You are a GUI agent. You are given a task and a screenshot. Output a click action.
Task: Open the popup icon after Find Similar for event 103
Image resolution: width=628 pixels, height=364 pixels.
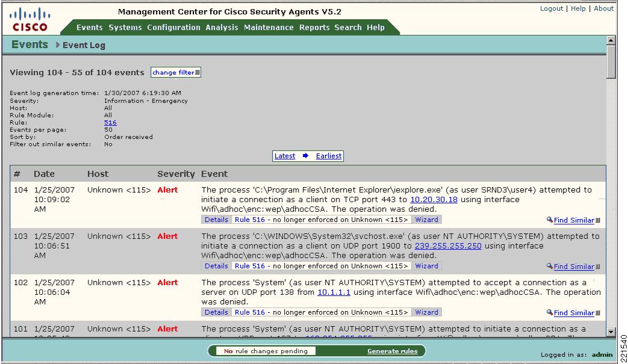[598, 267]
